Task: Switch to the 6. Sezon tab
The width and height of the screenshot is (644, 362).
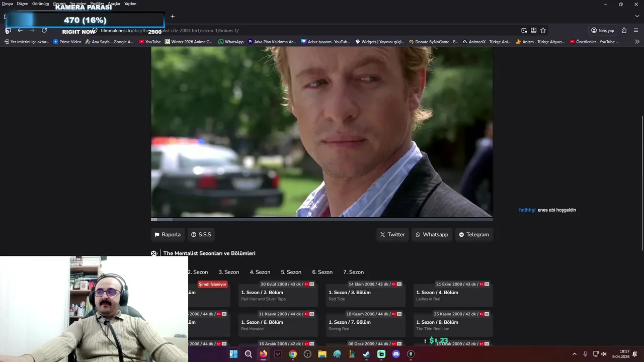Action: (322, 272)
